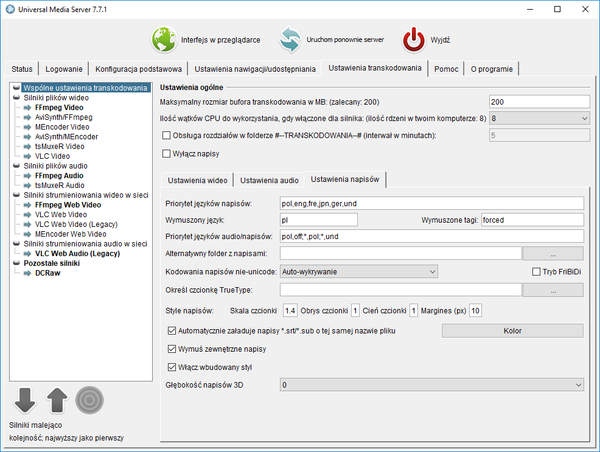This screenshot has width=600, height=452.
Task: Open the Logowanie tab
Action: tap(64, 69)
